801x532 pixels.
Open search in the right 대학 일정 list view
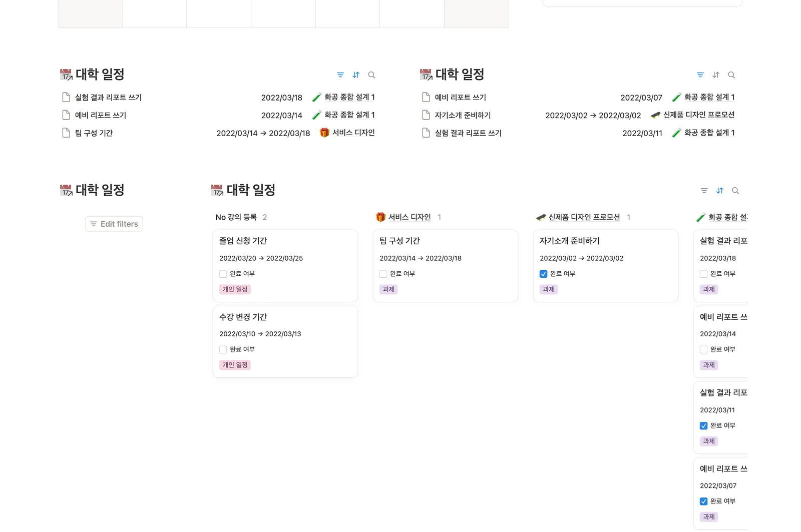[x=731, y=75]
